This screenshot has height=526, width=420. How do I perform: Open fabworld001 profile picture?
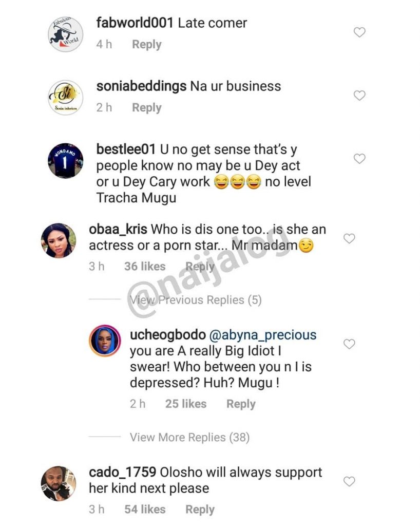click(x=65, y=34)
